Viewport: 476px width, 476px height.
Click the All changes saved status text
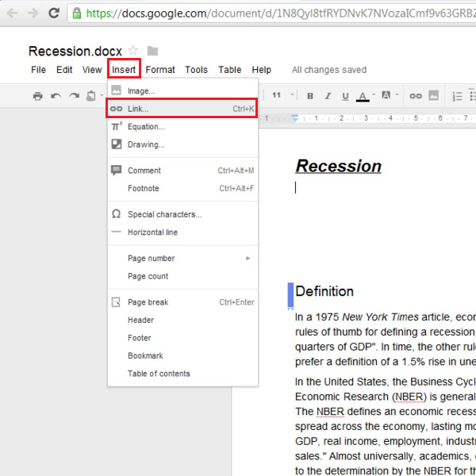329,70
